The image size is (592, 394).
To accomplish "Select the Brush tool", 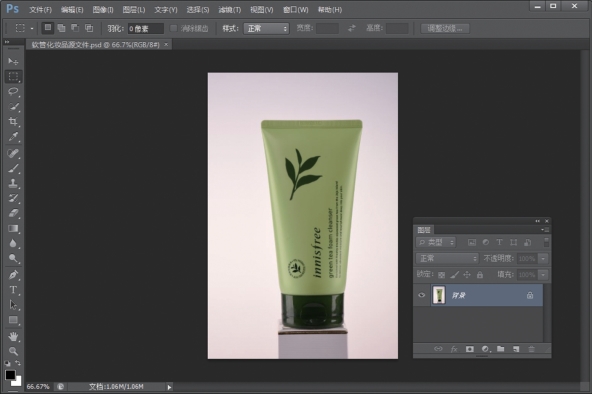I will point(13,168).
